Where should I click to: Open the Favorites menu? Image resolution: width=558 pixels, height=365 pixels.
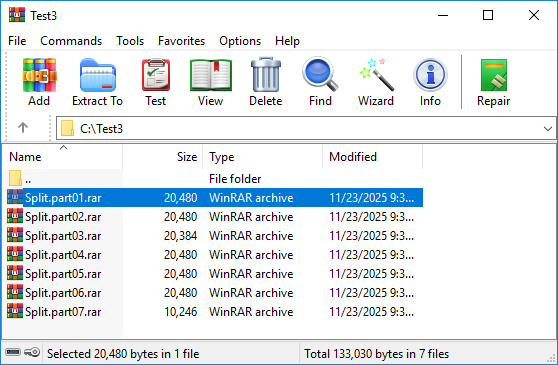tap(181, 41)
